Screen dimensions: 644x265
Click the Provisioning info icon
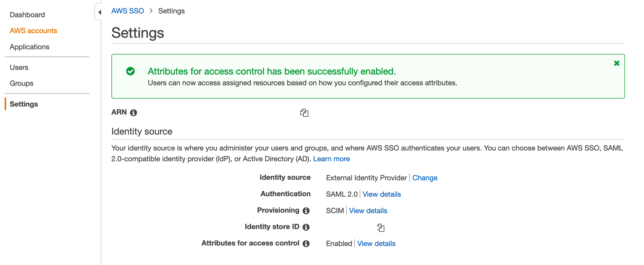coord(306,211)
